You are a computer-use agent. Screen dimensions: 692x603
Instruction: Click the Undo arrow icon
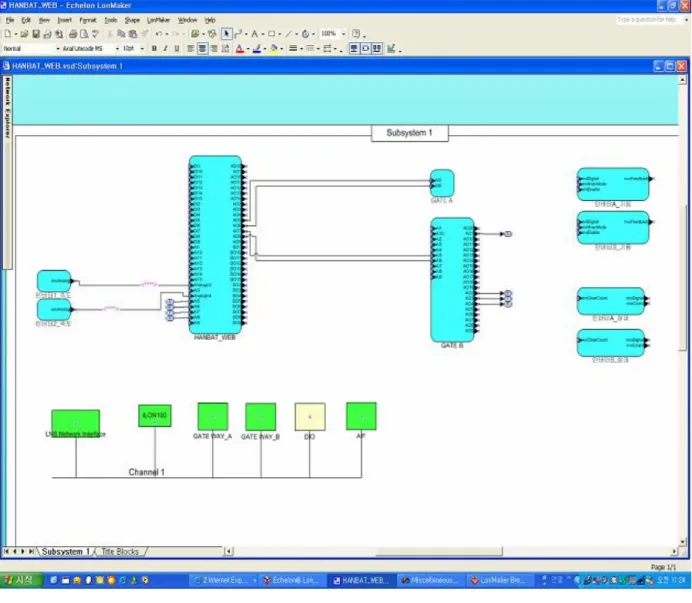158,34
